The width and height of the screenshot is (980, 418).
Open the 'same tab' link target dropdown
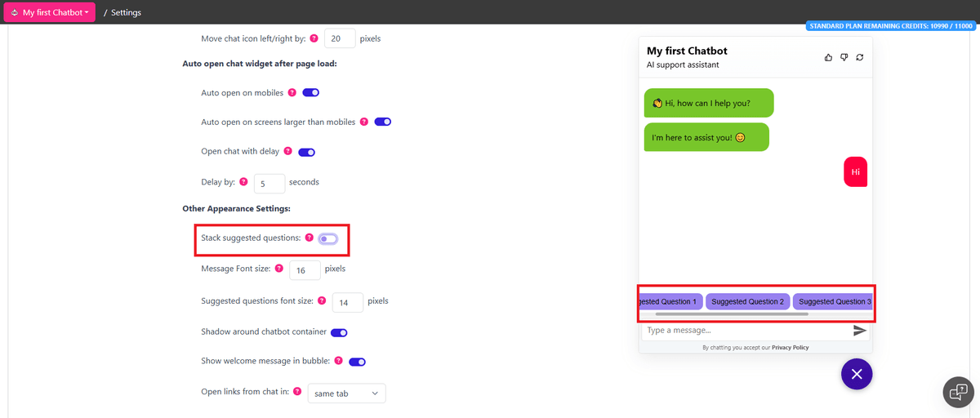(x=346, y=394)
